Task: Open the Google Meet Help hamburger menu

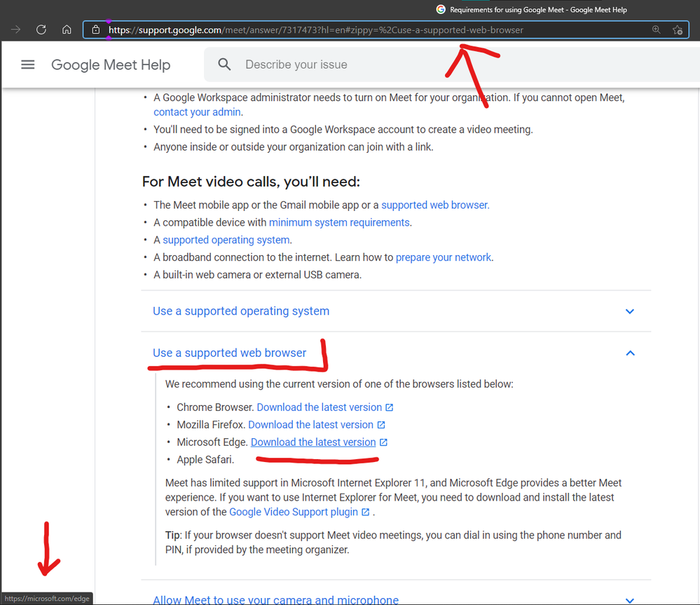Action: point(28,64)
